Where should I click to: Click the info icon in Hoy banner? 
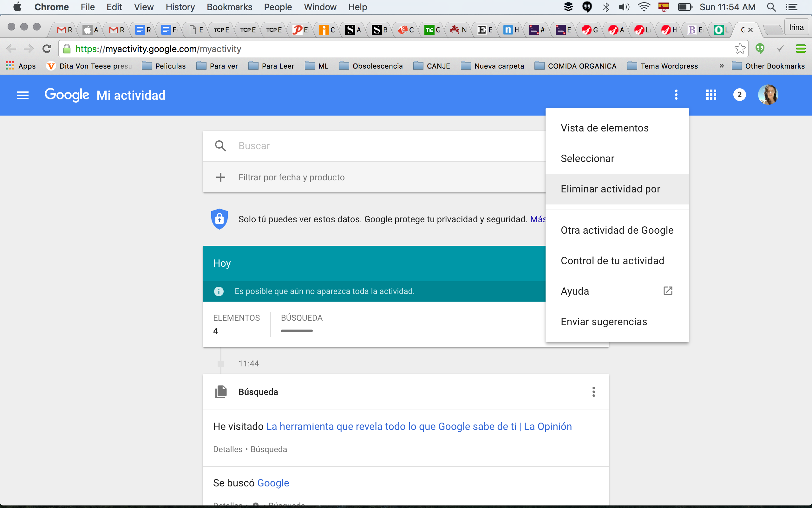(219, 291)
